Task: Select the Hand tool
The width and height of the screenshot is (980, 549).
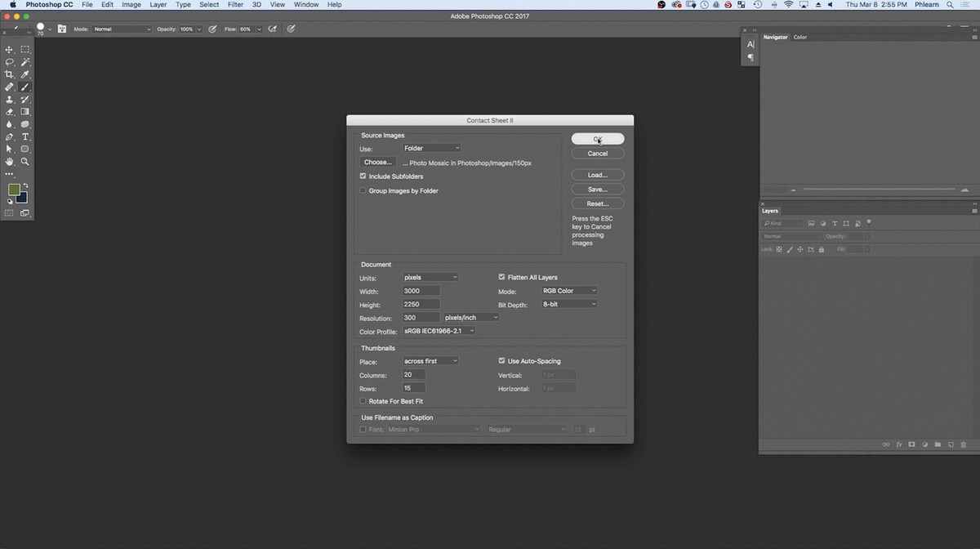Action: click(10, 162)
